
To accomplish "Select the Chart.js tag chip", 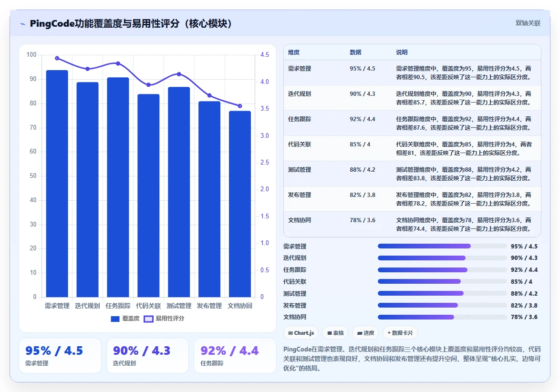I will click(x=301, y=333).
